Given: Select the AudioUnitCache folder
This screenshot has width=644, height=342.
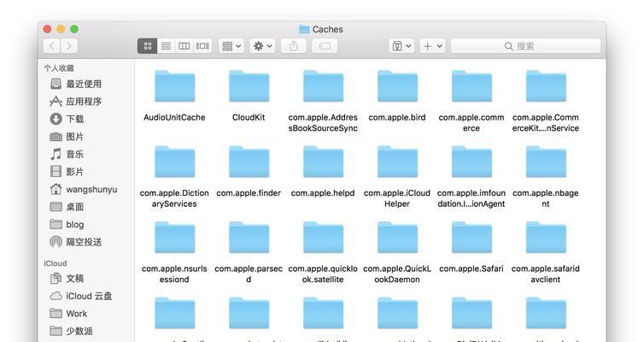Looking at the screenshot, I should [174, 86].
